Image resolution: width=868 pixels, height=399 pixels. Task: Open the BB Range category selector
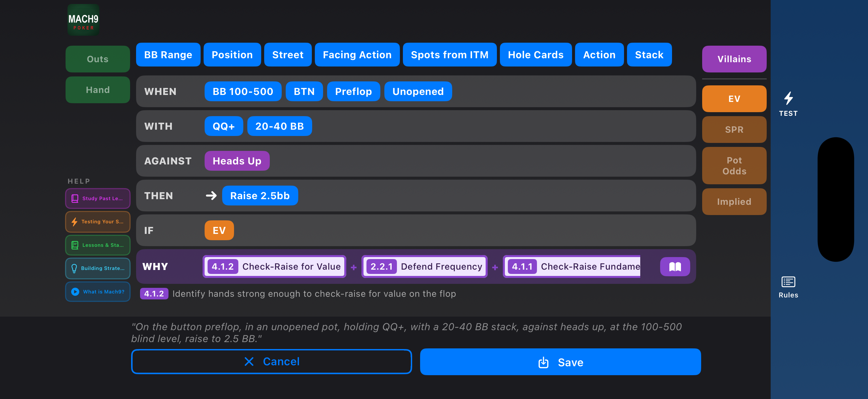click(x=168, y=55)
